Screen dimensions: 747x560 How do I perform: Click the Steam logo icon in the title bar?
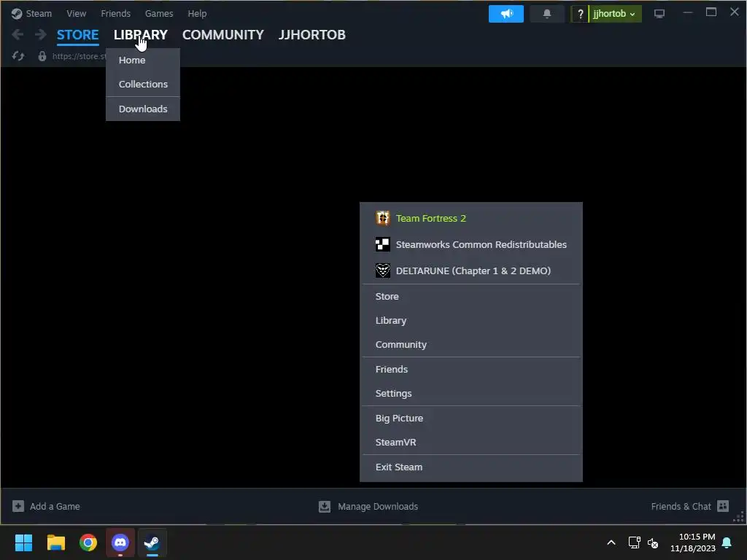click(x=17, y=13)
